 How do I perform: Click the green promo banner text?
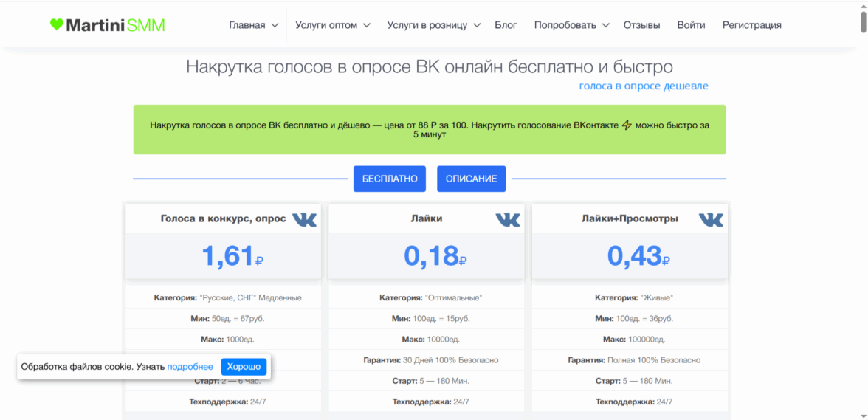(430, 129)
